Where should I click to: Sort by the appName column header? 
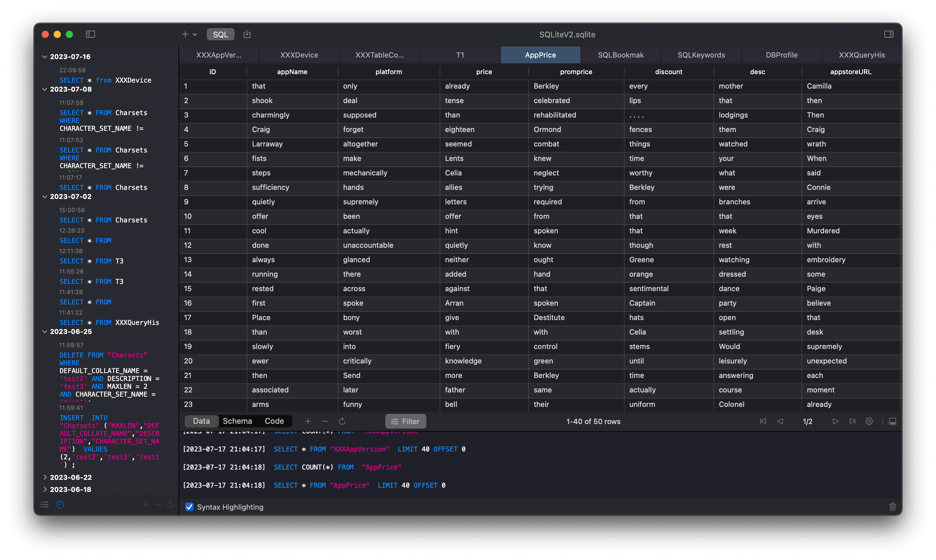click(x=292, y=72)
